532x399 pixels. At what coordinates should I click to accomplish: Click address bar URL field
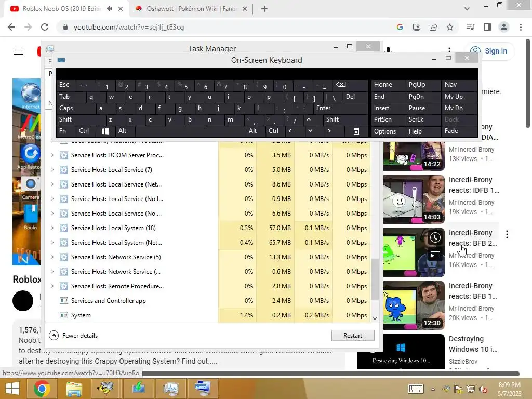[x=224, y=27]
